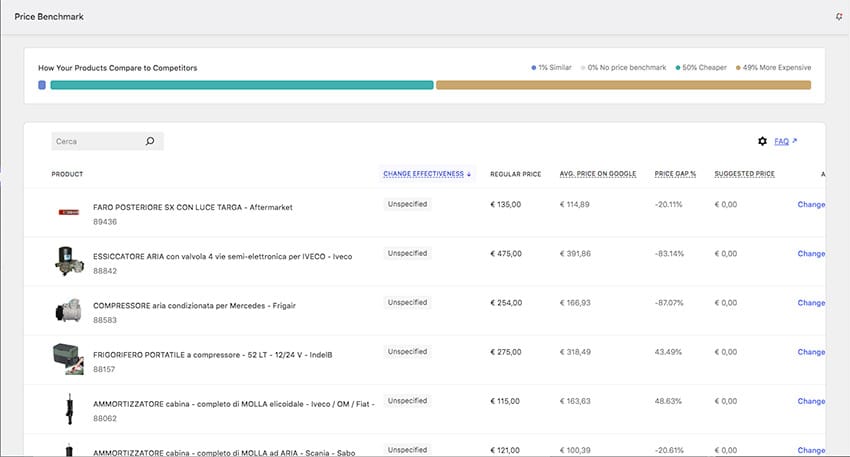Screen dimensions: 850x457
Task: Click Unspecified badge in COMPRESSORE row
Action: point(407,302)
